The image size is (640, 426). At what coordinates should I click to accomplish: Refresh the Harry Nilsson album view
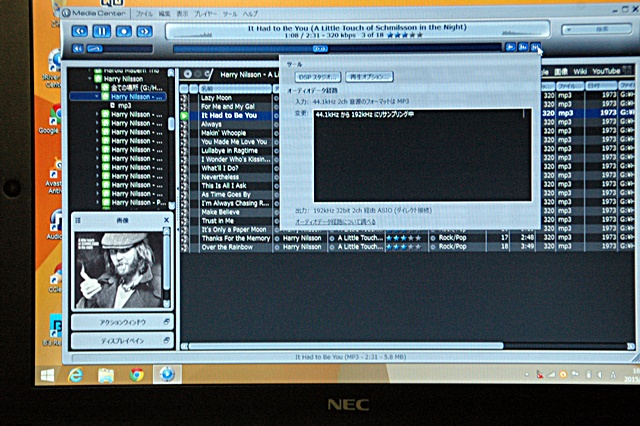point(208,74)
